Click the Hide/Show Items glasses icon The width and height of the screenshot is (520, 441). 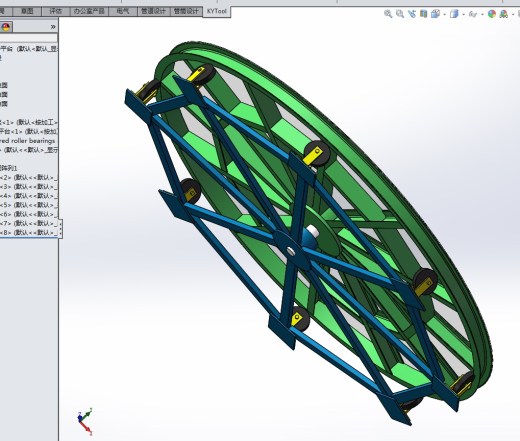click(473, 14)
